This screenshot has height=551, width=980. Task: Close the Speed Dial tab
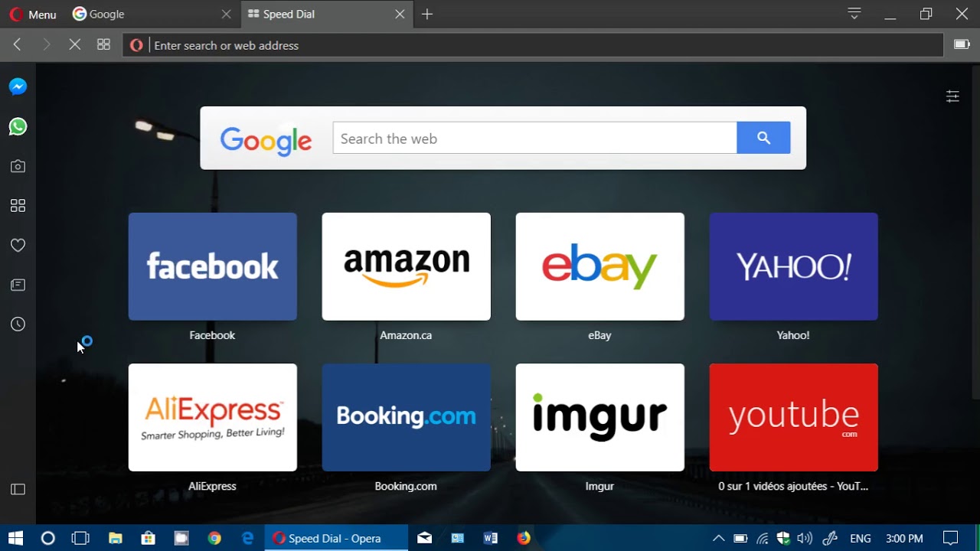tap(400, 14)
